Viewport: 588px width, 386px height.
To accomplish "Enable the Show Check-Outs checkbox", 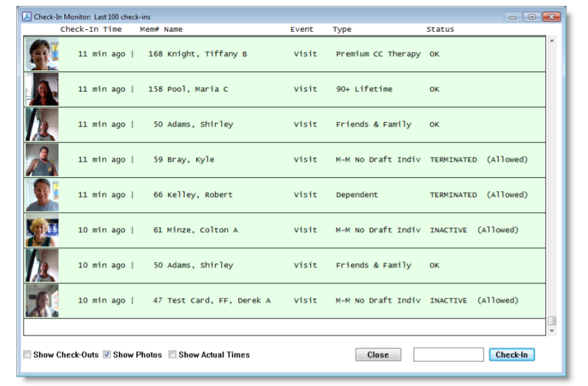I will tap(27, 354).
